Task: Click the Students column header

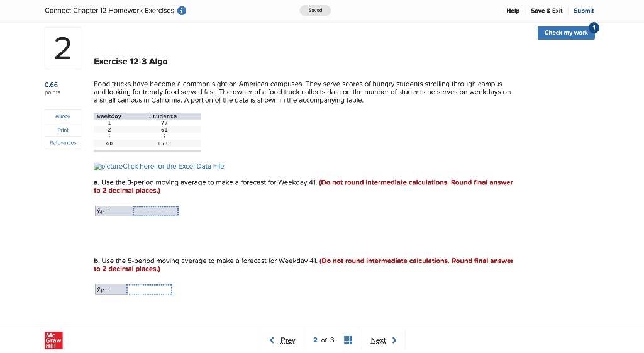Action: pos(163,116)
